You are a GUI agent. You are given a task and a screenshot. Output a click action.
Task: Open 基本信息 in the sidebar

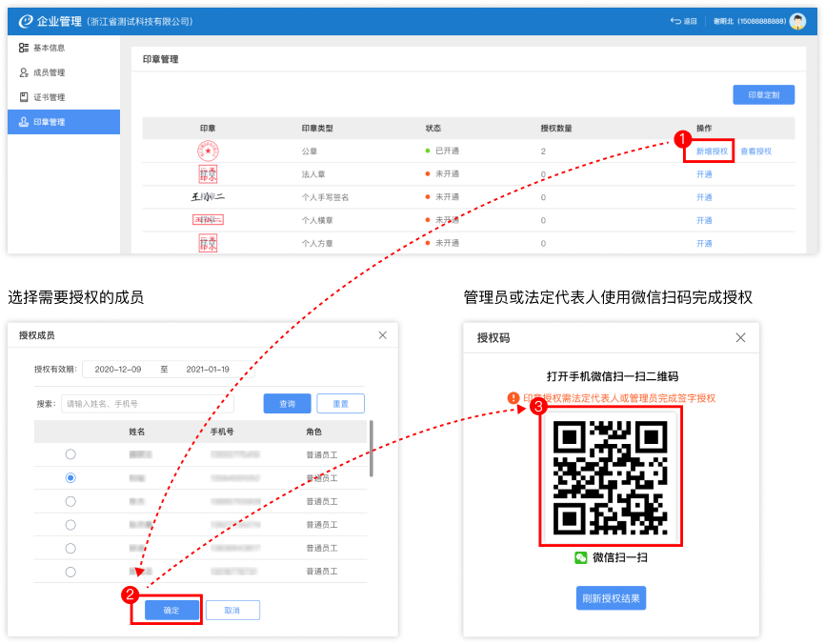pos(48,48)
